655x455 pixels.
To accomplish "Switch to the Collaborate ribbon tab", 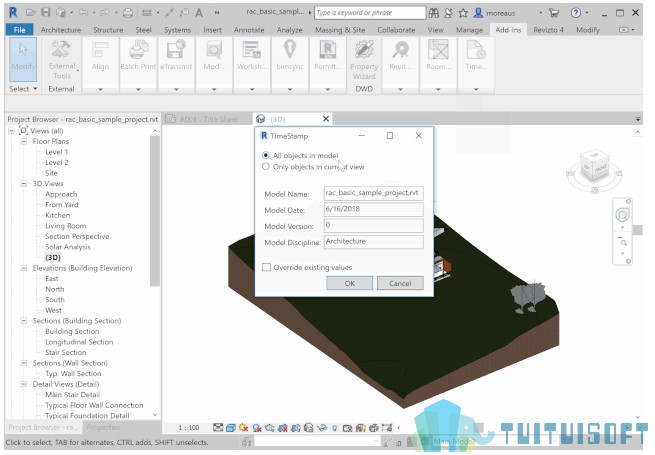I will coord(396,30).
